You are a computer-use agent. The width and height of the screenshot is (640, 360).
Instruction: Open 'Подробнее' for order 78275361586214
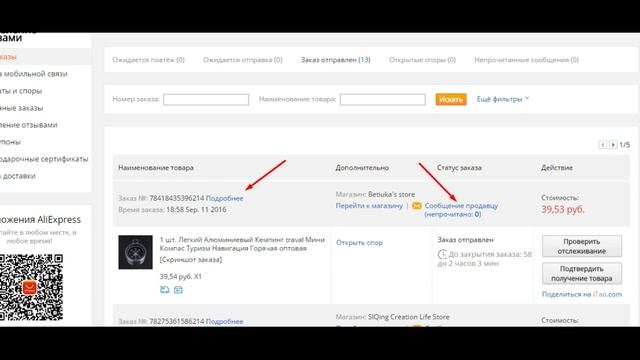coord(224,321)
